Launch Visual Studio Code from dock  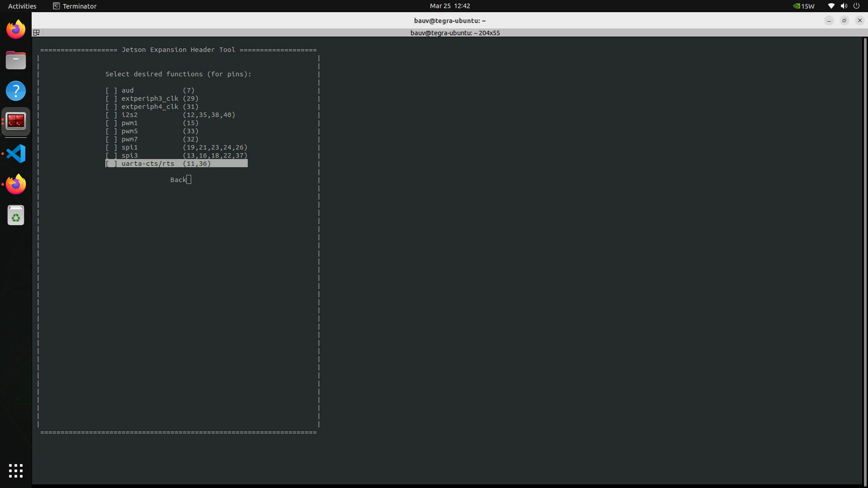tap(16, 154)
